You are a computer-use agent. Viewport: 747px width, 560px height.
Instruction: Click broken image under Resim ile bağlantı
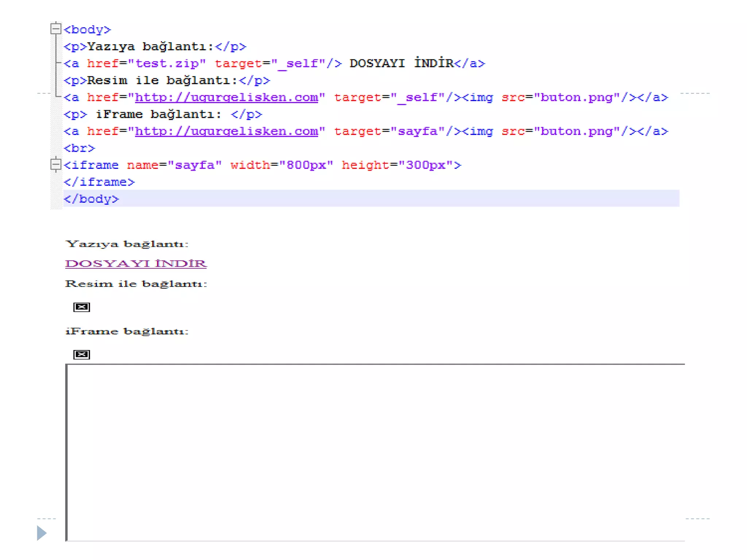pyautogui.click(x=81, y=307)
